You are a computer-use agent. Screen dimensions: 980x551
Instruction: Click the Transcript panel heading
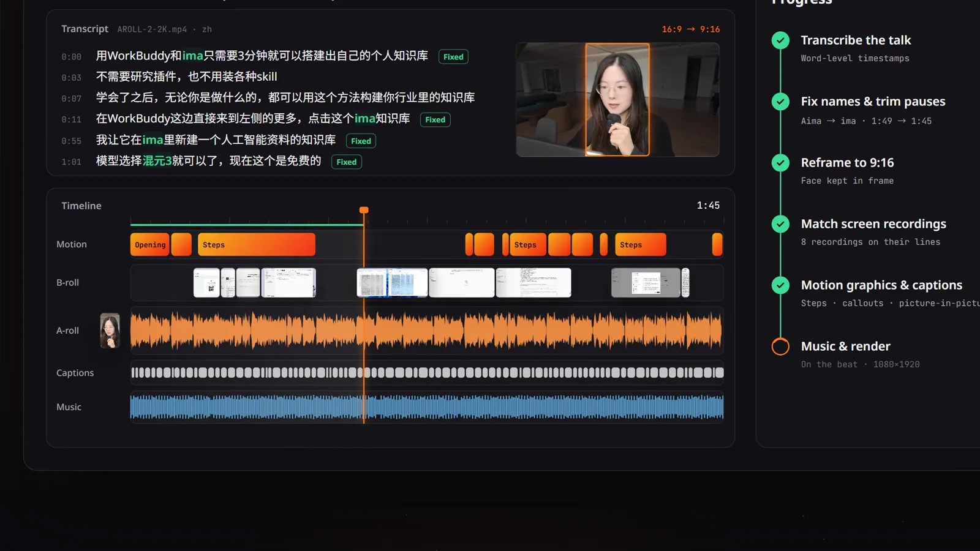point(85,29)
